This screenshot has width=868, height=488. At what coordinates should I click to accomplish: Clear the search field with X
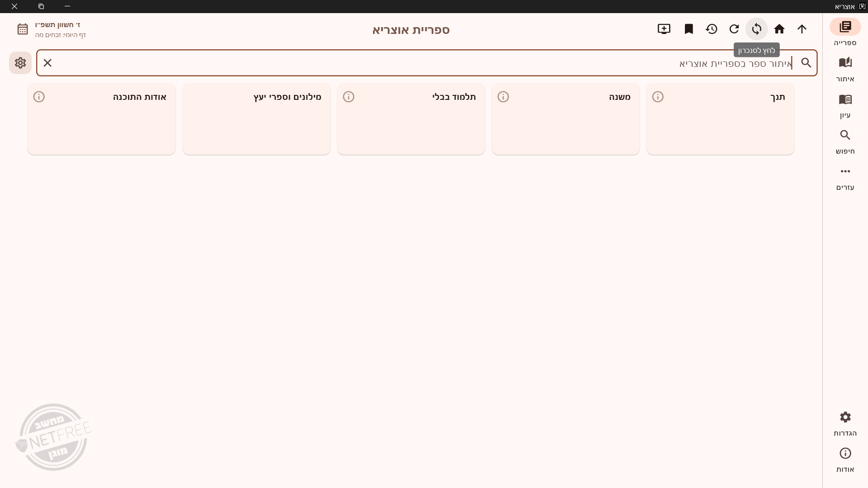click(47, 63)
